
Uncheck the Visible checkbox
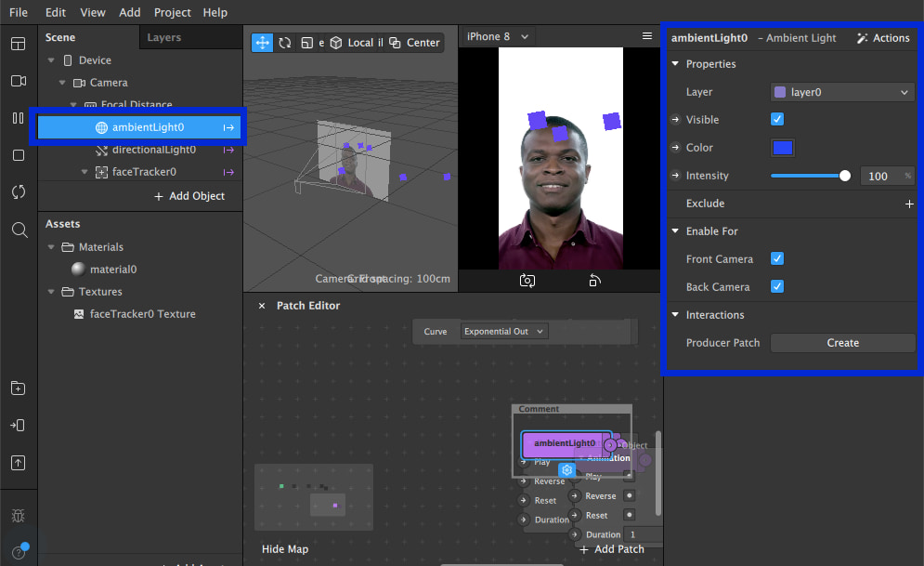click(x=777, y=120)
